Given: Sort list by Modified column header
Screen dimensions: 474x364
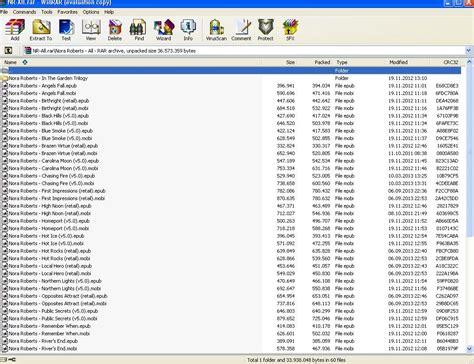Looking at the screenshot, I should (x=398, y=62).
